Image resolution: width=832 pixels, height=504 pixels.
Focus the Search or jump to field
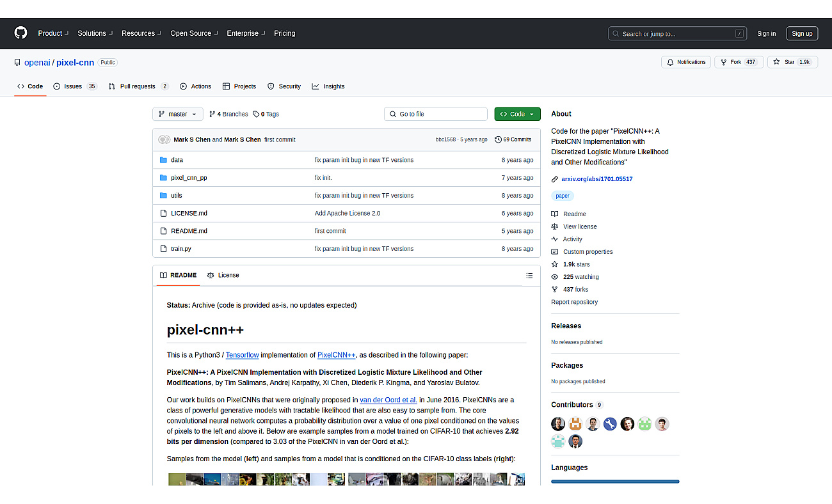[678, 33]
